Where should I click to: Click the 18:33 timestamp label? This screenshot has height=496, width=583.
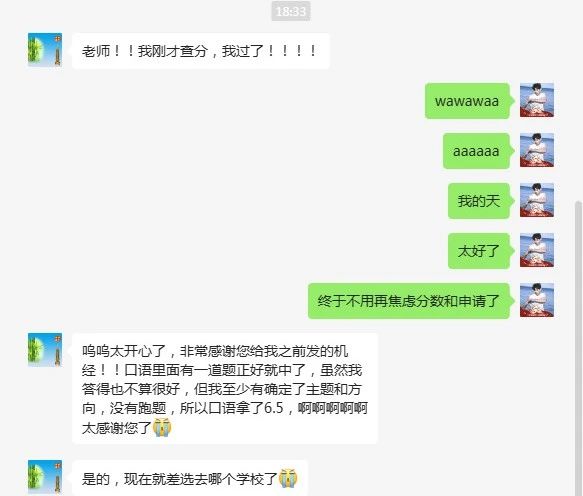click(x=291, y=11)
